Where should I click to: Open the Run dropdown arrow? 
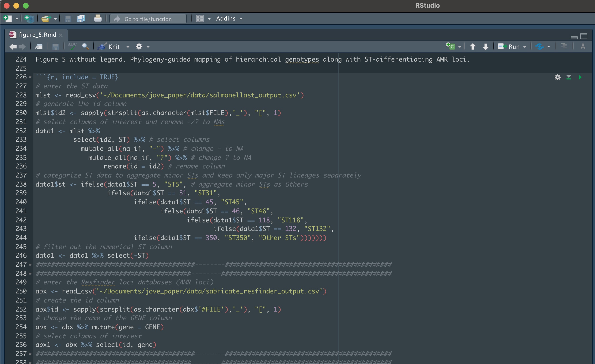(525, 47)
